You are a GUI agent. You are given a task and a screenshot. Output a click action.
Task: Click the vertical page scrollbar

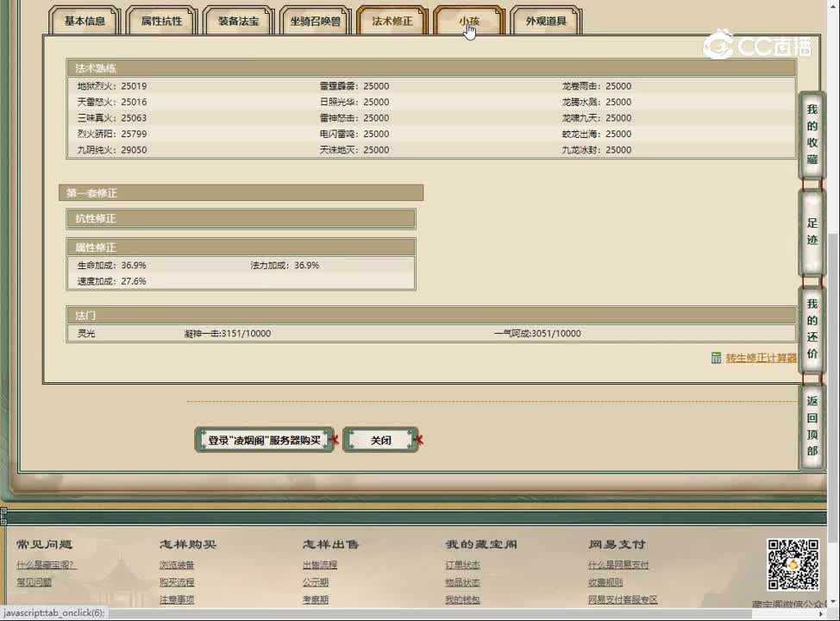pyautogui.click(x=833, y=387)
